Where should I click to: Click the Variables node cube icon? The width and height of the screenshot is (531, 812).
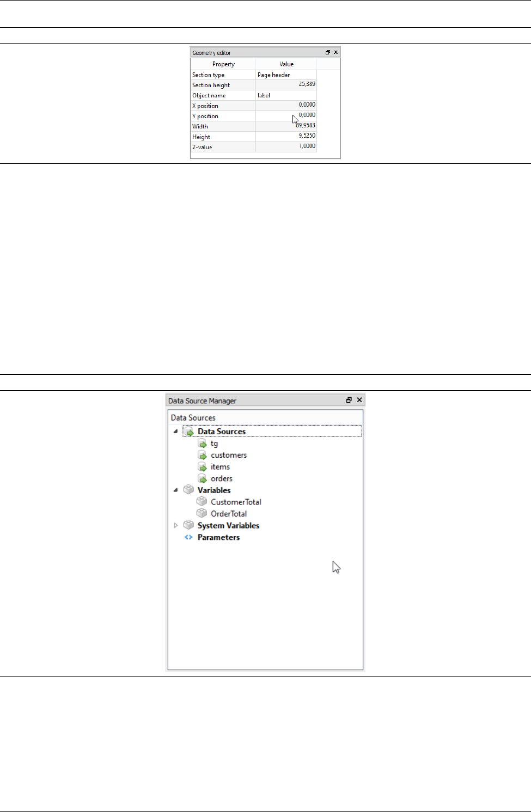[189, 490]
